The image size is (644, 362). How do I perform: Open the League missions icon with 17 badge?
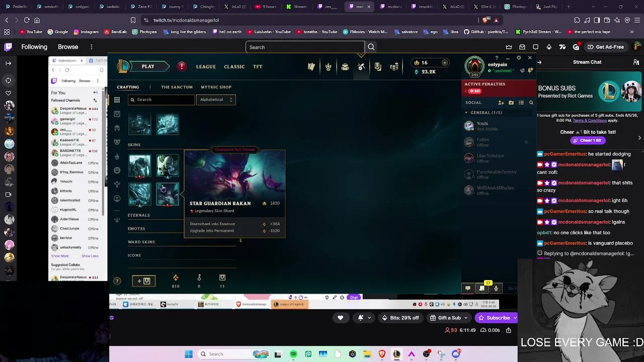click(482, 288)
